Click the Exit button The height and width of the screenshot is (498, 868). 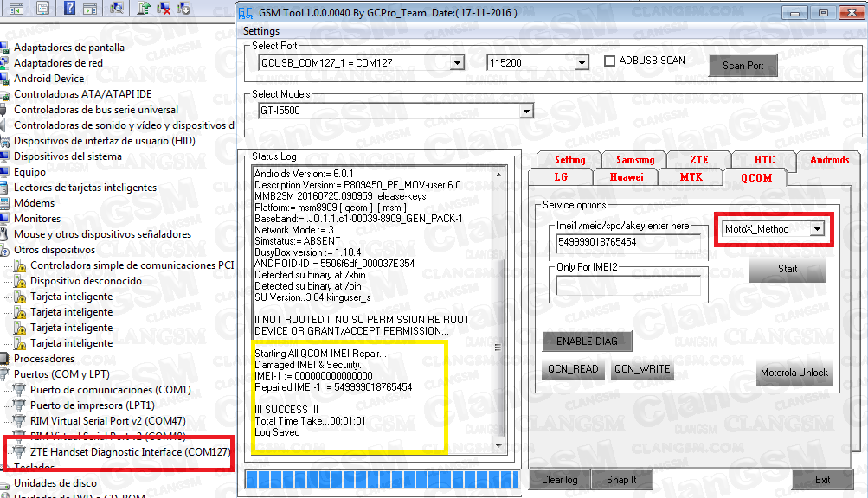(823, 480)
